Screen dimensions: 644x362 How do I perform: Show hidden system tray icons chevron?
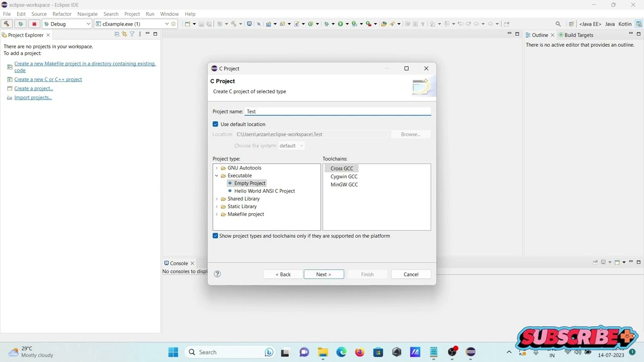pyautogui.click(x=509, y=352)
